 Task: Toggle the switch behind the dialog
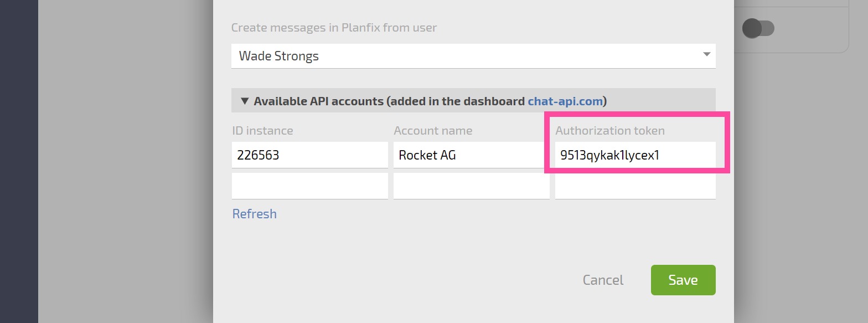click(x=758, y=28)
